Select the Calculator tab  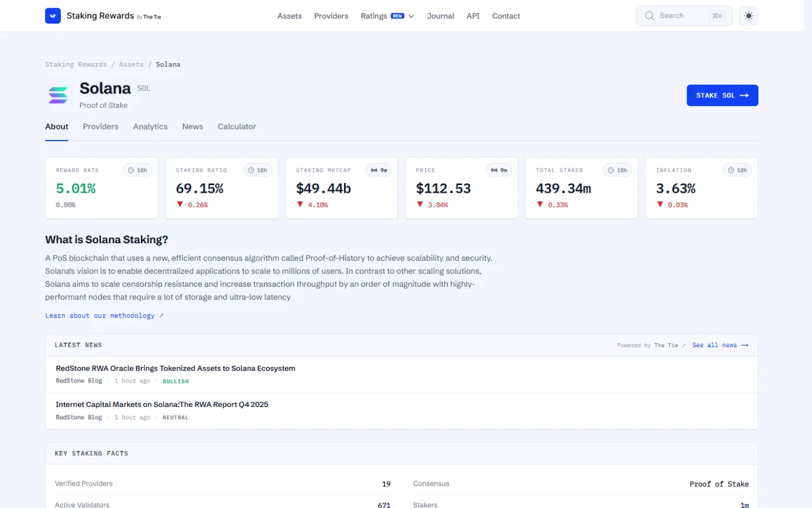pos(237,127)
